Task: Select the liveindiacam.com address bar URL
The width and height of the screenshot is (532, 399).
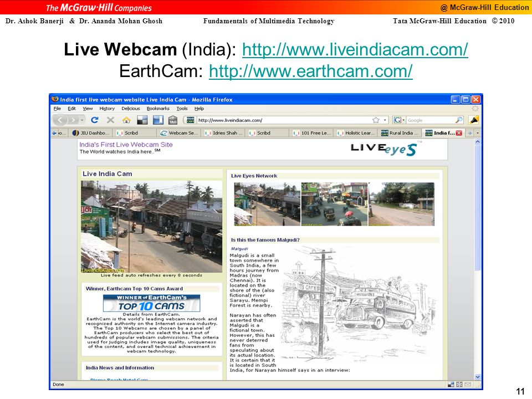Action: point(230,120)
